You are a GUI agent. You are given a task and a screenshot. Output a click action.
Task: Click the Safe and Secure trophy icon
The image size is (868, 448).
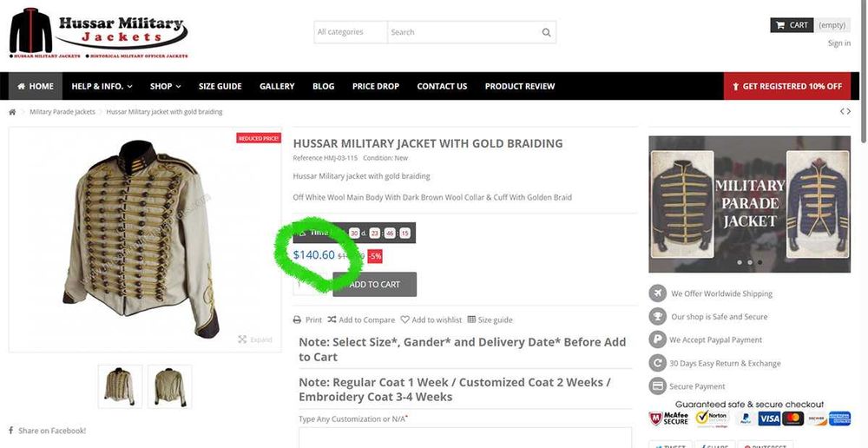pyautogui.click(x=658, y=317)
